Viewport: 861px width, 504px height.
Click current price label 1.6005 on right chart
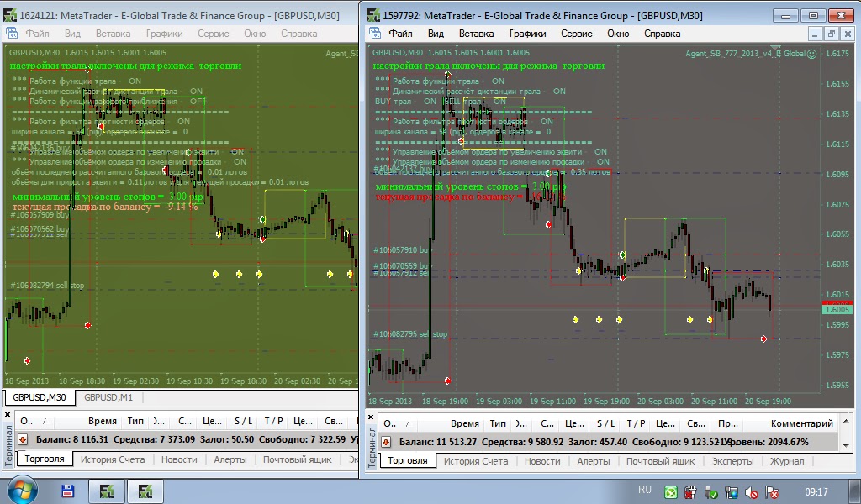[837, 309]
